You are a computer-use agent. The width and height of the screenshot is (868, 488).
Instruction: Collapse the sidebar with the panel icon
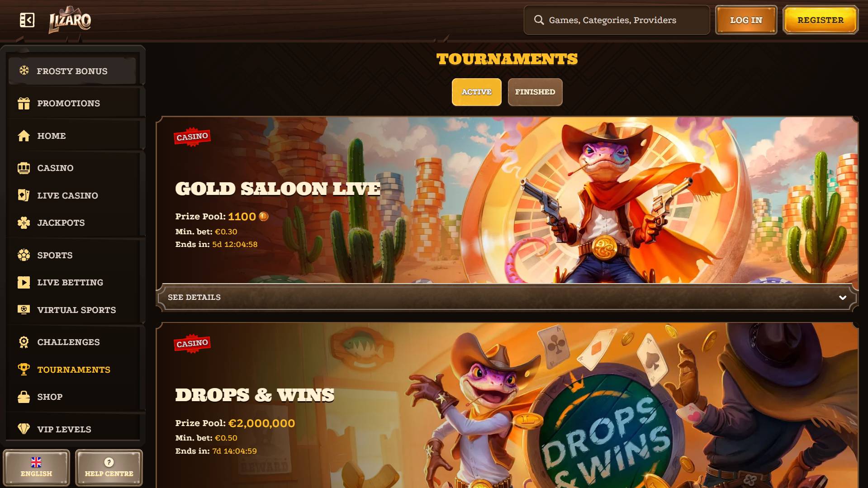point(27,20)
